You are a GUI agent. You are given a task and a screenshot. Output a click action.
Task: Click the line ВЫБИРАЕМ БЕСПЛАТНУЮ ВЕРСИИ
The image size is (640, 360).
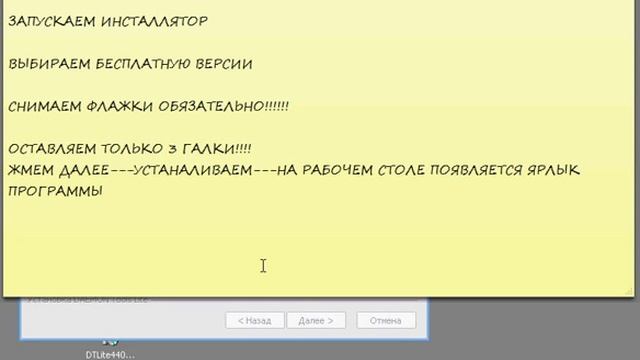pyautogui.click(x=130, y=64)
